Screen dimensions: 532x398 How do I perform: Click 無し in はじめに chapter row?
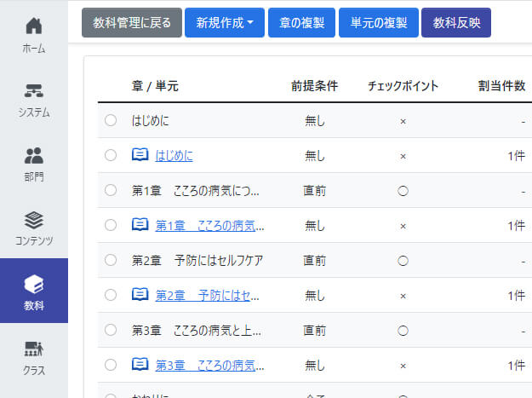coord(314,121)
